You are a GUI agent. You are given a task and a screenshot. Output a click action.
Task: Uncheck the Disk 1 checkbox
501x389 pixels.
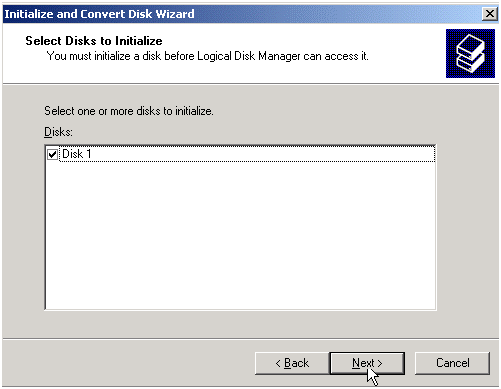52,154
